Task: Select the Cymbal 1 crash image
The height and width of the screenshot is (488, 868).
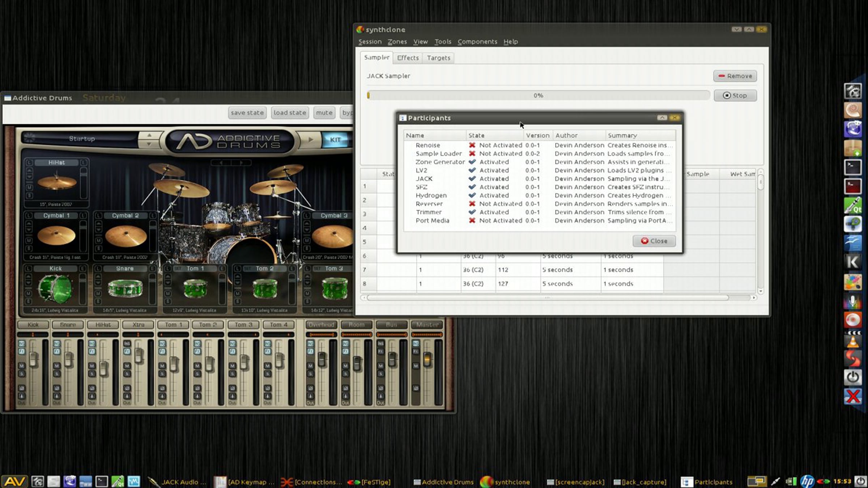Action: [56, 235]
